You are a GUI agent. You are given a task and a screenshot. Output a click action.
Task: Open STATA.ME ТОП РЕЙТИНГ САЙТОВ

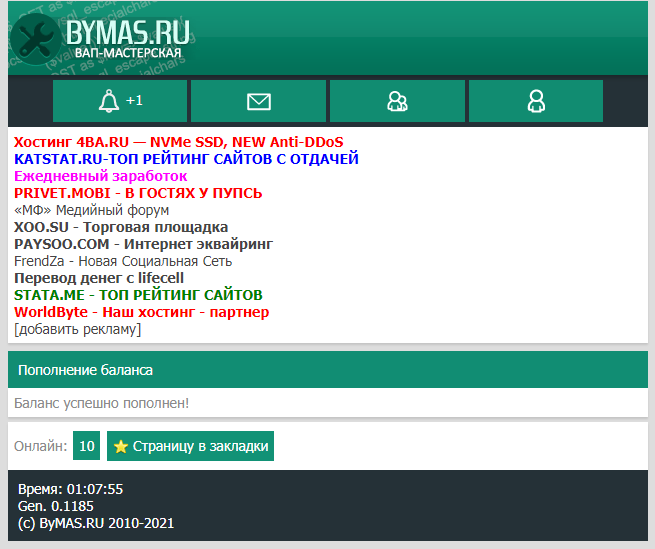(x=138, y=295)
